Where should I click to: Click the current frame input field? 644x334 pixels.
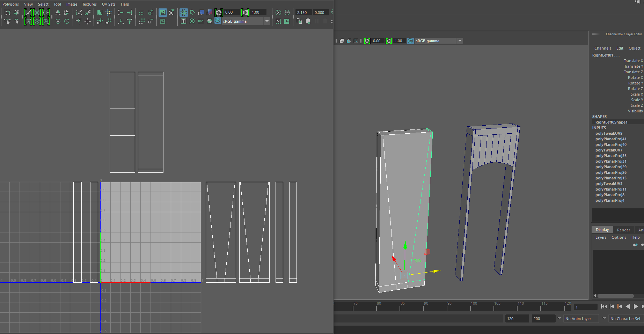coord(585,307)
